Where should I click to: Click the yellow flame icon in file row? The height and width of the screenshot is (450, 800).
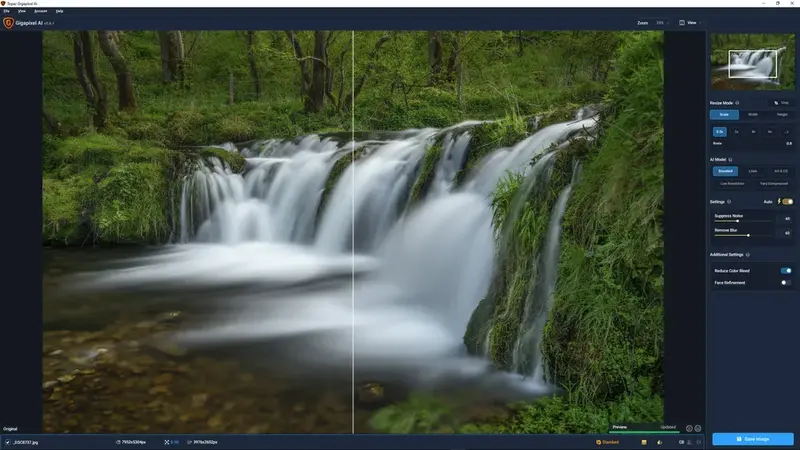[659, 442]
